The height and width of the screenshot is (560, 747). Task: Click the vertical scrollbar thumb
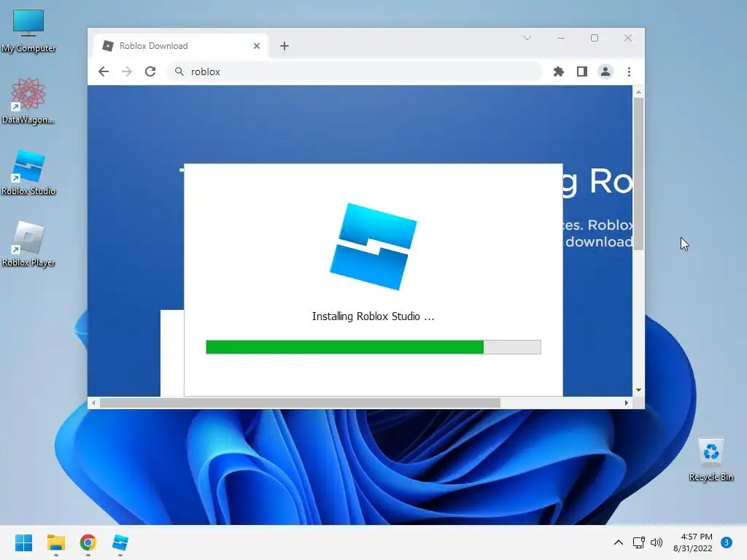[x=638, y=174]
